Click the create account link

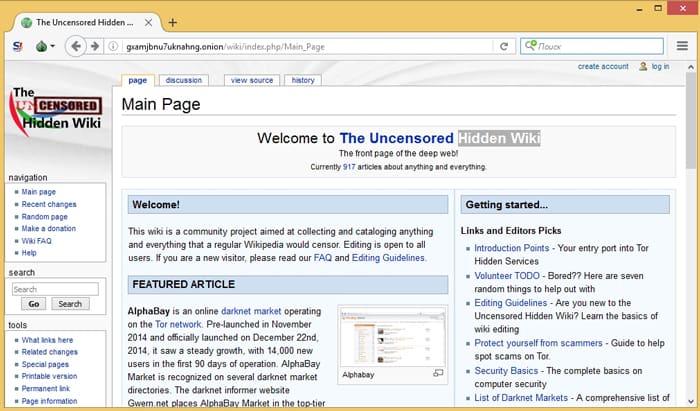[x=603, y=66]
